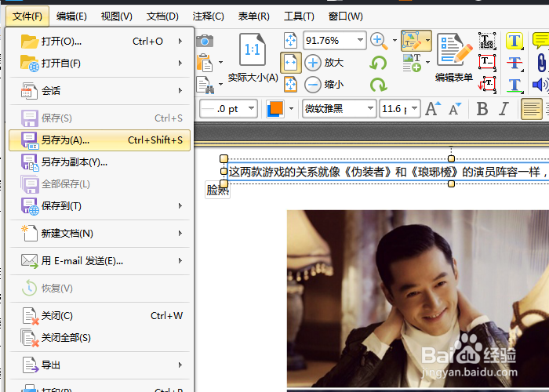Open the 视图(V) menu

[x=117, y=16]
